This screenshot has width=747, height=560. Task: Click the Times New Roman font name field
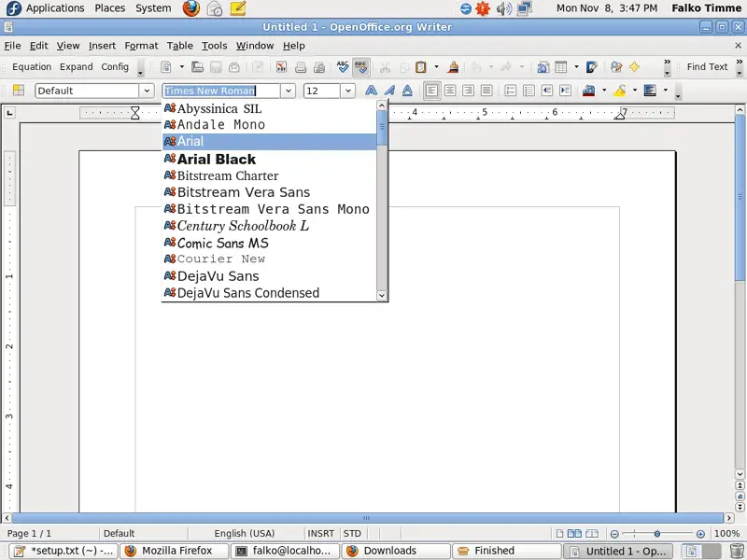coord(221,91)
